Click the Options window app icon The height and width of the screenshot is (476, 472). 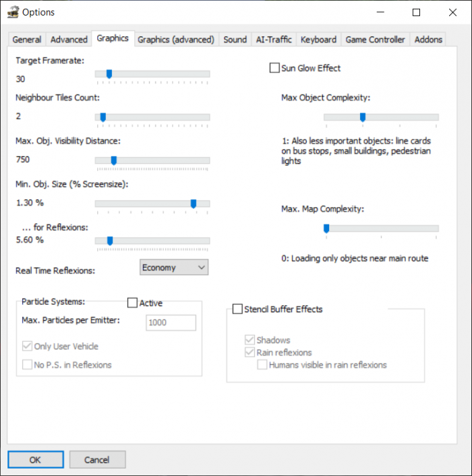[13, 12]
